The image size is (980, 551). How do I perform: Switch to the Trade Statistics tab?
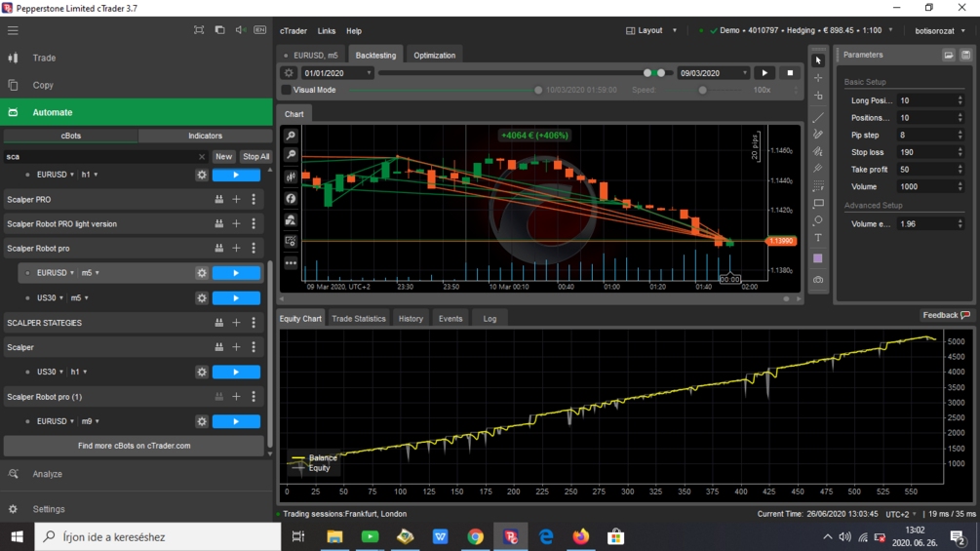(359, 319)
